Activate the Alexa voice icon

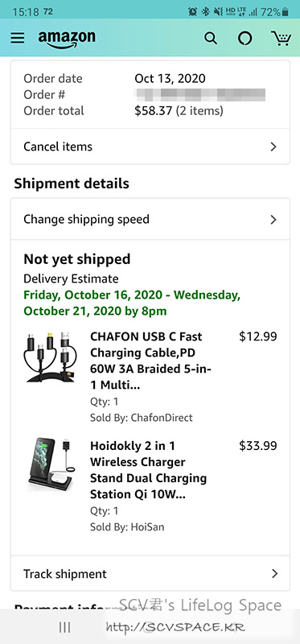245,38
